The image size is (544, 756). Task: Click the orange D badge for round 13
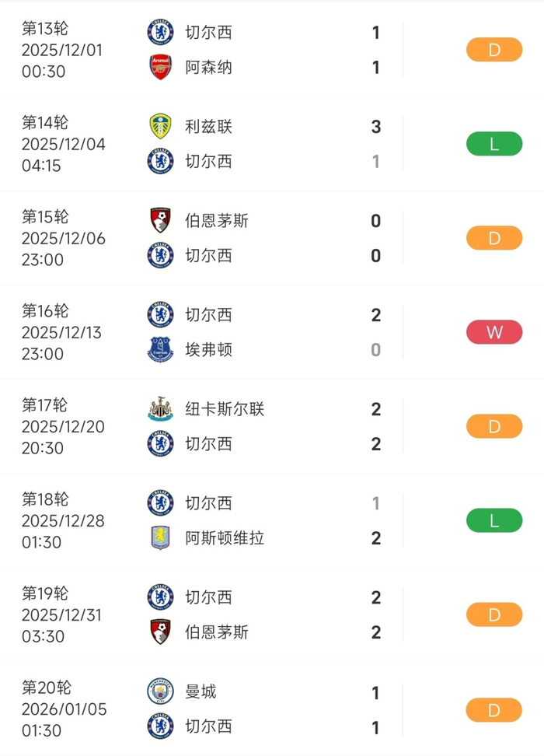click(494, 50)
